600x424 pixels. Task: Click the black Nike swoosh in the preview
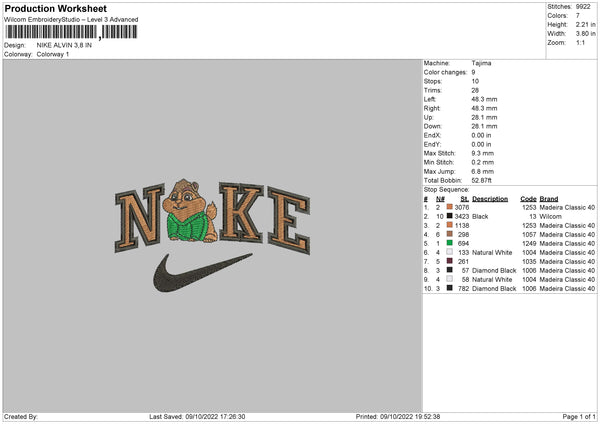[x=202, y=272]
